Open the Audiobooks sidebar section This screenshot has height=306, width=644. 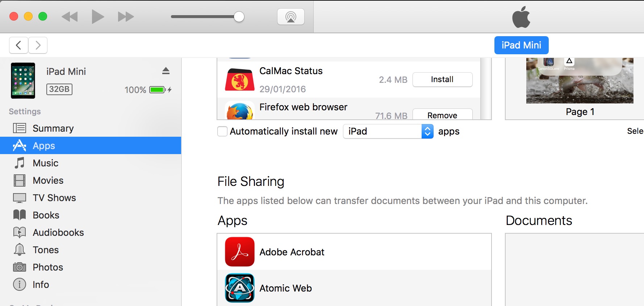[x=91, y=233]
